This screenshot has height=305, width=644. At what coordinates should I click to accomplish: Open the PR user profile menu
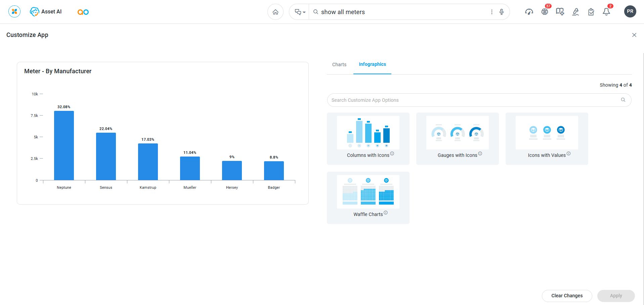630,11
